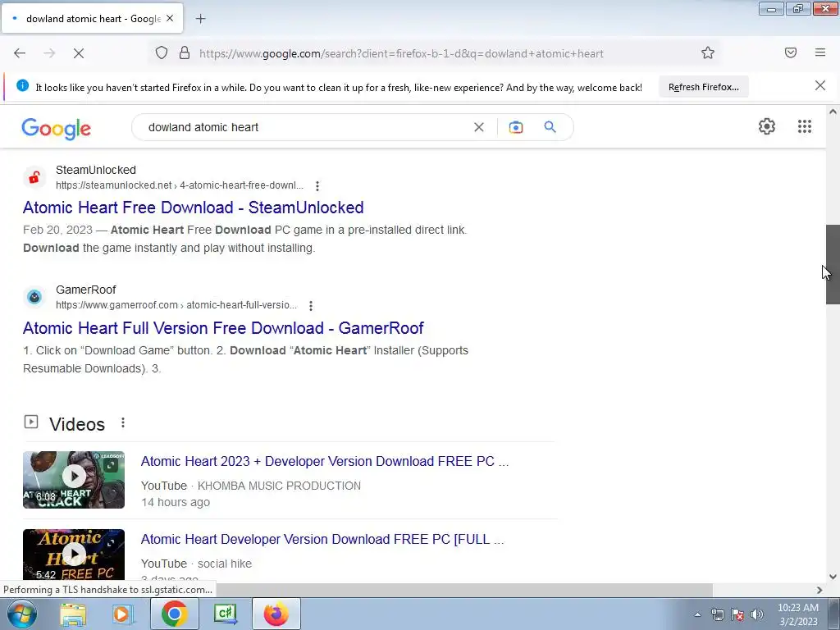Open Videos section options menu
The height and width of the screenshot is (630, 840).
pyautogui.click(x=123, y=422)
